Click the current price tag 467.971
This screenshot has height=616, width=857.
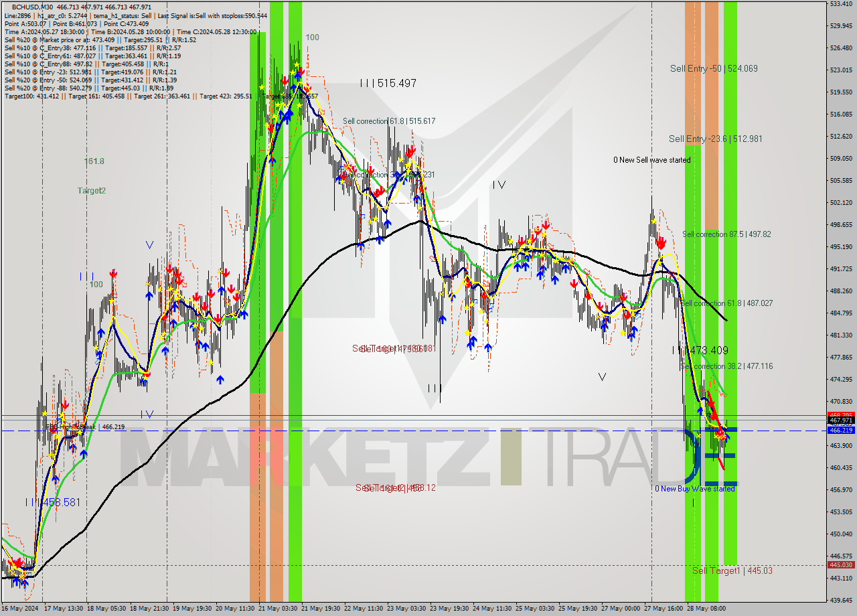tap(841, 420)
